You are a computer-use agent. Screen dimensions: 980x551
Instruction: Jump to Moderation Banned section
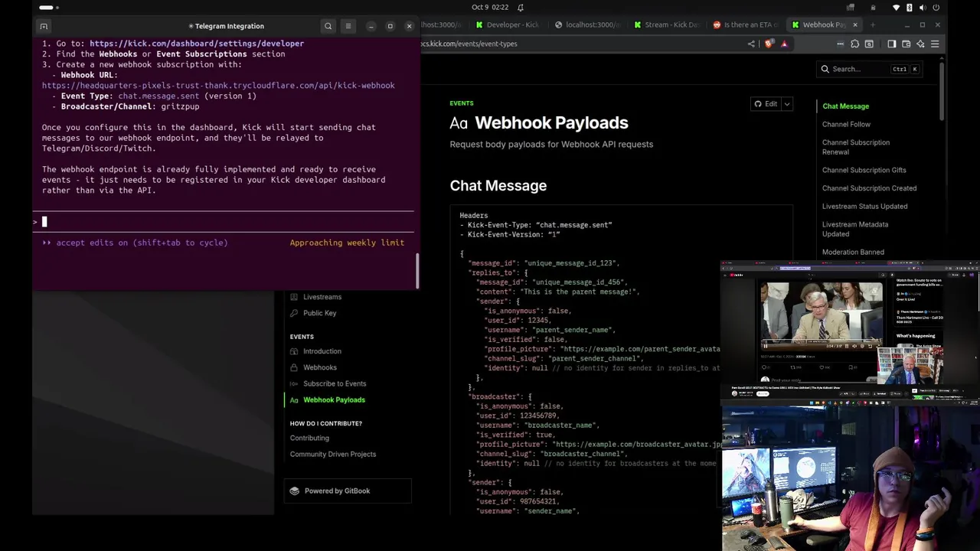tap(853, 252)
